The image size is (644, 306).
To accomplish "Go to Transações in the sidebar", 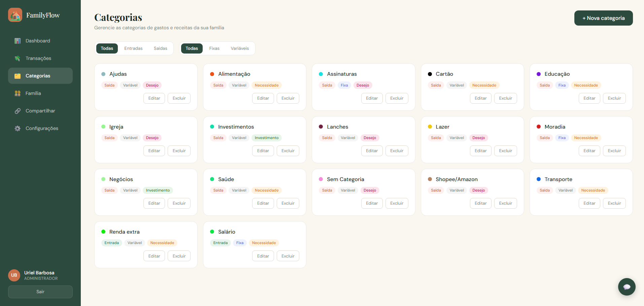I will [x=40, y=58].
